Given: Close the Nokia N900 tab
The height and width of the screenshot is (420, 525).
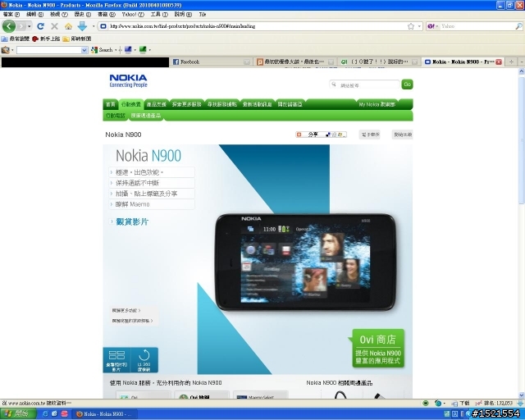Looking at the screenshot, I should (x=499, y=62).
